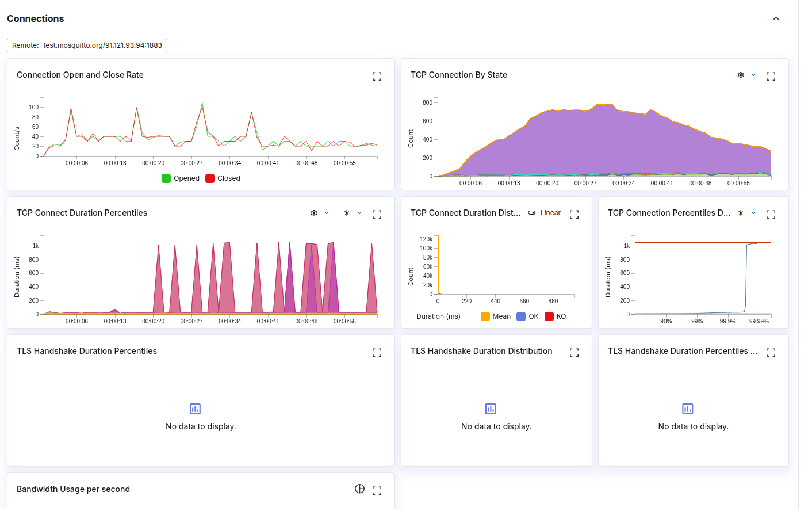Image resolution: width=812 pixels, height=511 pixels.
Task: Expand Connection Open and Close Rate chart fullscreen
Action: (x=377, y=76)
